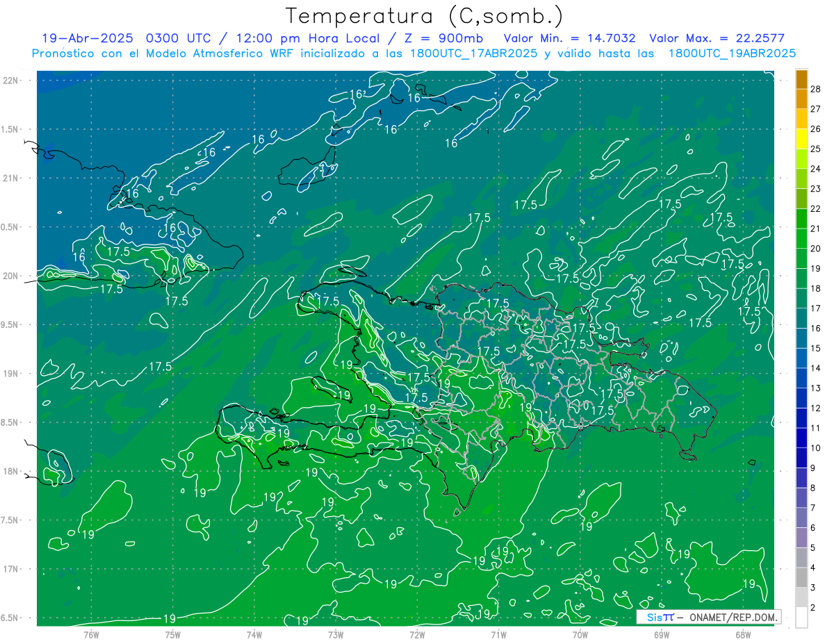Screen dimensions: 834x644
Task: Click the '8' color scale label
Action: point(814,488)
